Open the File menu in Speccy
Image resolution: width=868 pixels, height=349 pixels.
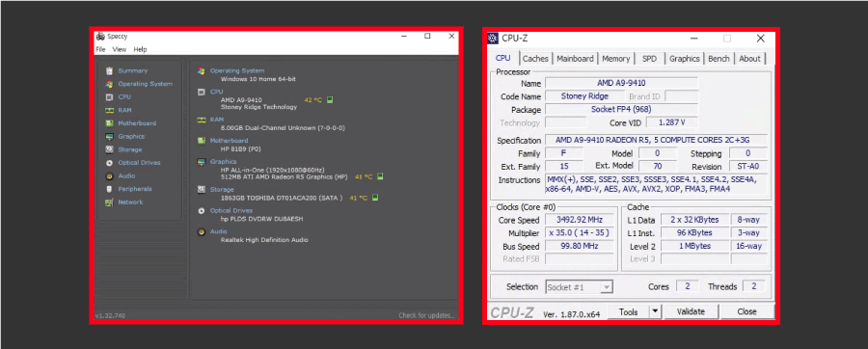100,49
